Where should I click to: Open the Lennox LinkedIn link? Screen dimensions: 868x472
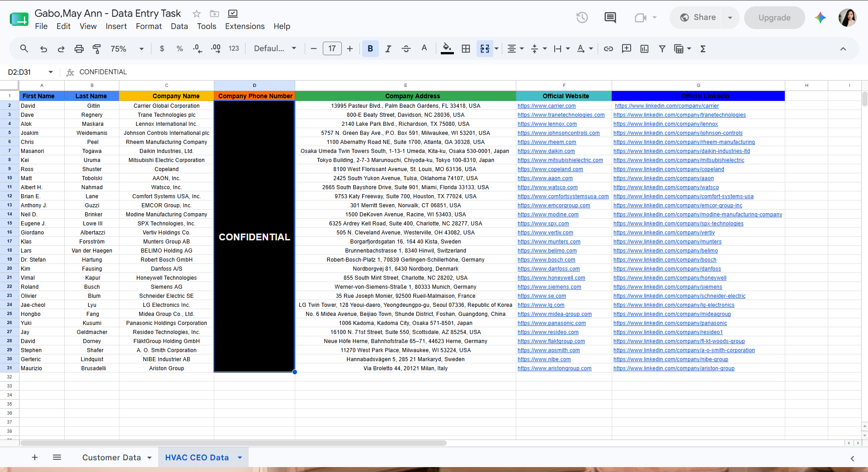coord(665,124)
